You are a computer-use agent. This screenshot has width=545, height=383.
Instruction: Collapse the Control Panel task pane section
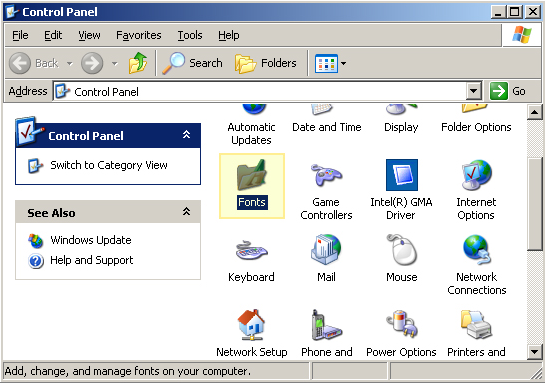[186, 135]
